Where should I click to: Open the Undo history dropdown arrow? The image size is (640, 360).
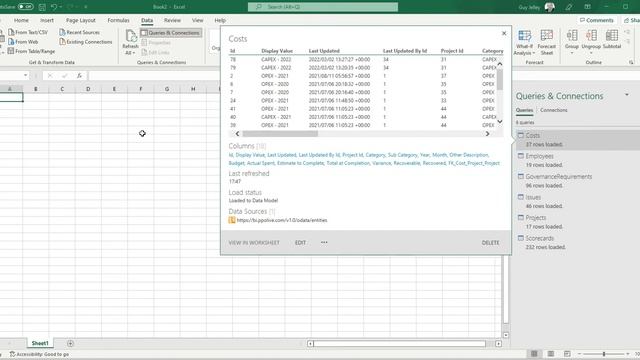61,7
